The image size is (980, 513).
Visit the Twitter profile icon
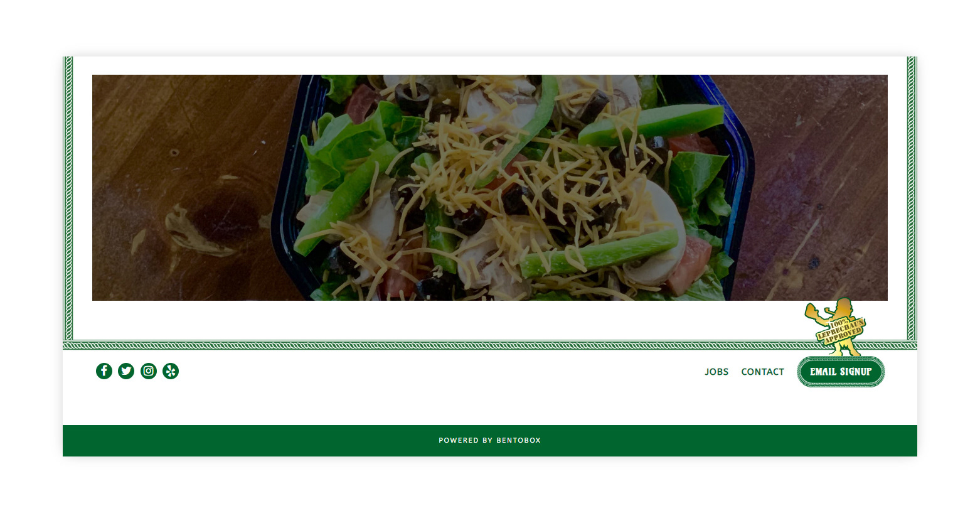coord(126,371)
